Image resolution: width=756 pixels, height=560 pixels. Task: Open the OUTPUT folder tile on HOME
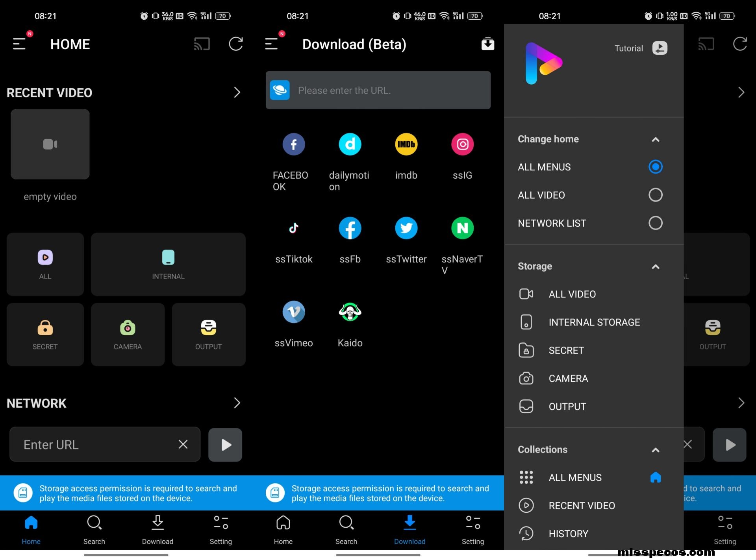[209, 335]
